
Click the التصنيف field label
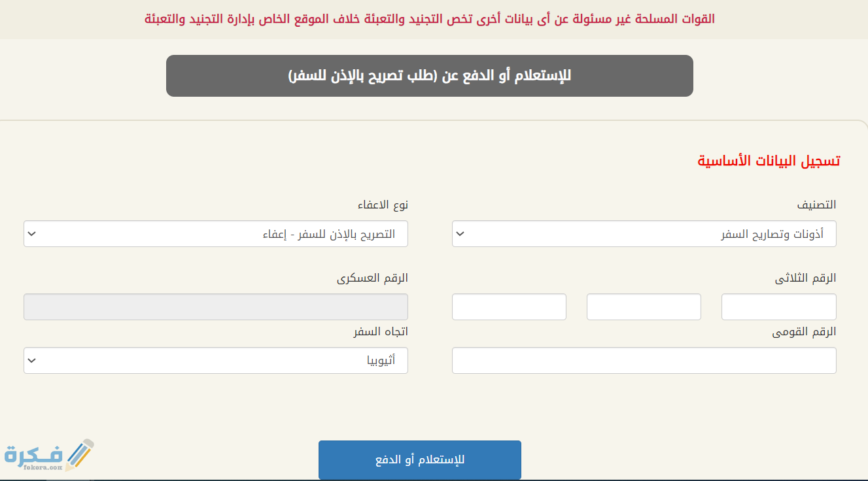(x=816, y=205)
